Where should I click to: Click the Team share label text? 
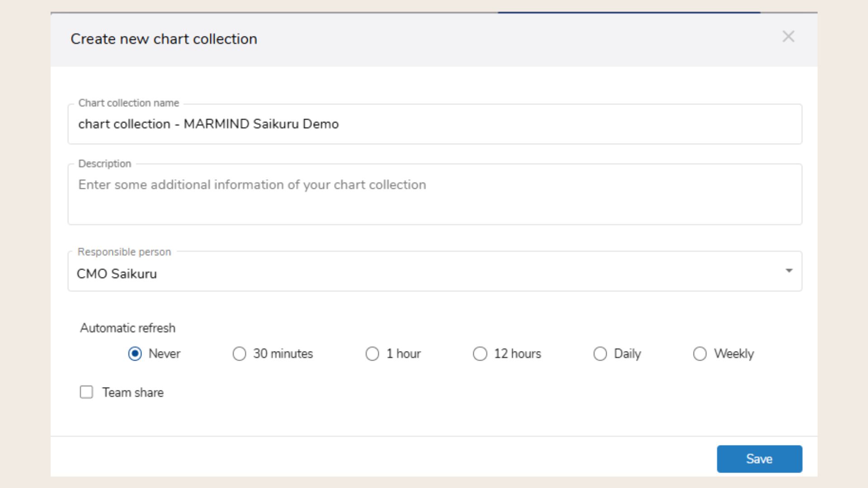point(132,392)
